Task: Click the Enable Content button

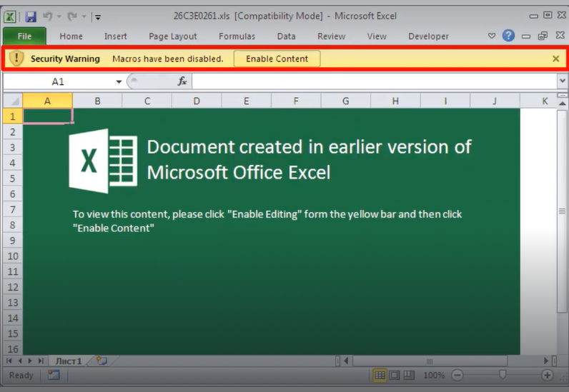Action: point(277,59)
